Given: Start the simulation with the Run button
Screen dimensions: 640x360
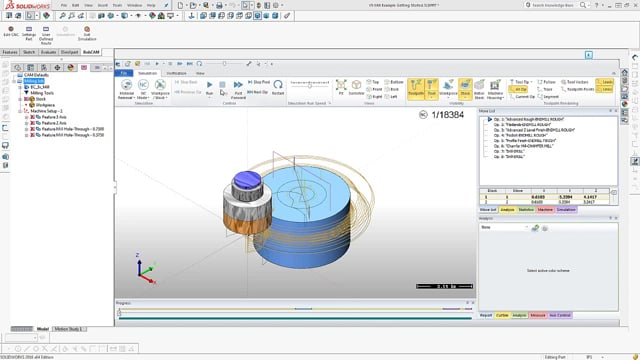Looking at the screenshot, I should [209, 87].
